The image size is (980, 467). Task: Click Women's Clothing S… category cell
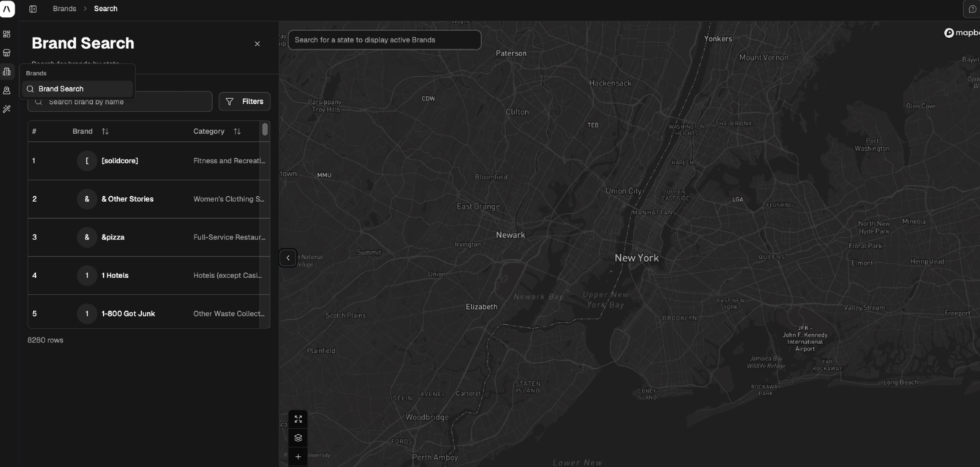(x=229, y=199)
